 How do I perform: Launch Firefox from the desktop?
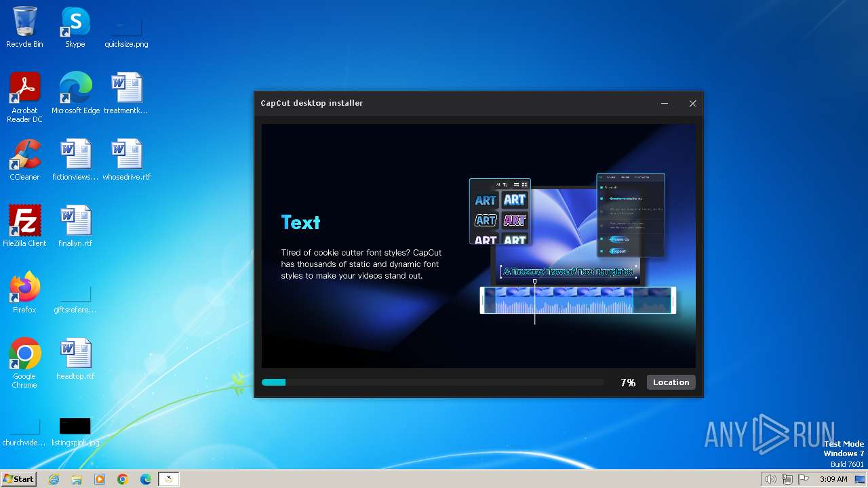(24, 293)
